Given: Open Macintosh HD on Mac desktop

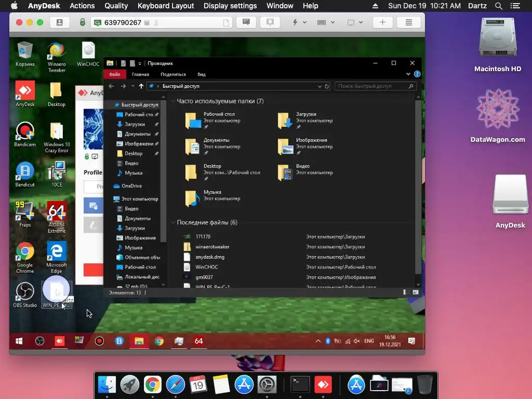Looking at the screenshot, I should 498,45.
